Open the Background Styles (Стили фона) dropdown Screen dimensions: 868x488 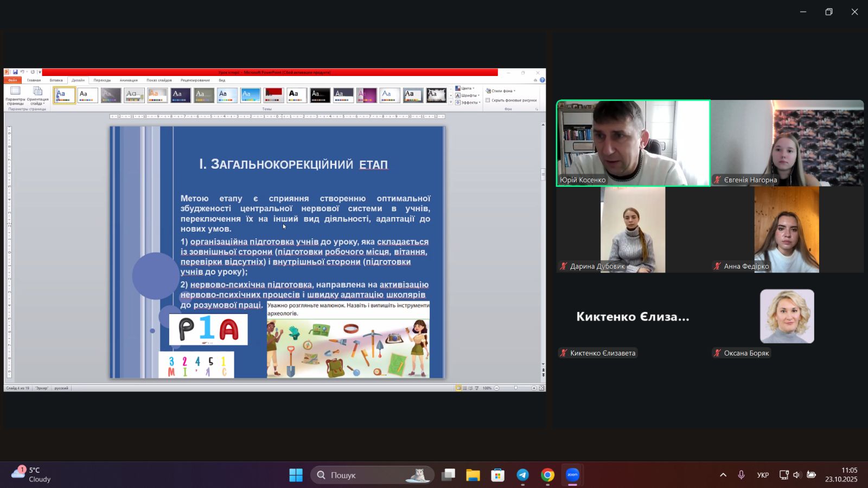(x=501, y=91)
